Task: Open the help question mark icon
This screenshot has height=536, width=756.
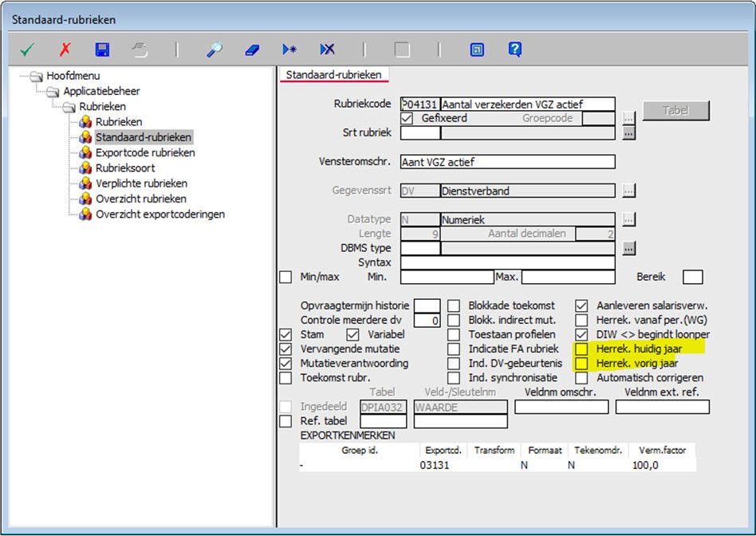Action: click(515, 49)
